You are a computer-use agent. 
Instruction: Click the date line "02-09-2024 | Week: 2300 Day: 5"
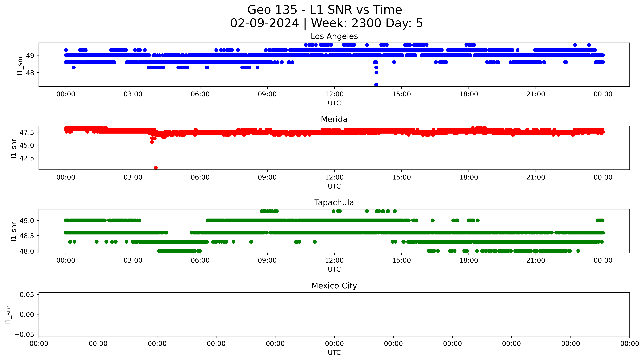coord(326,23)
